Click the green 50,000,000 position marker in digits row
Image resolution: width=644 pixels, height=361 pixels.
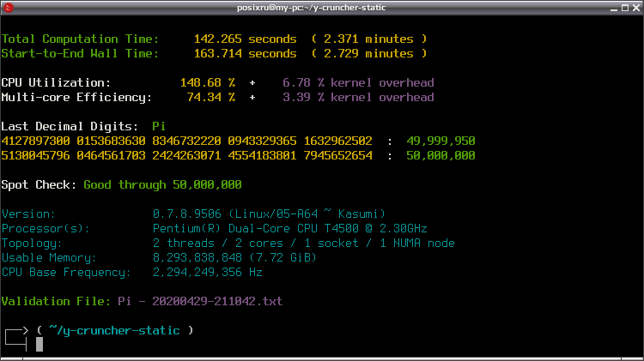click(440, 156)
